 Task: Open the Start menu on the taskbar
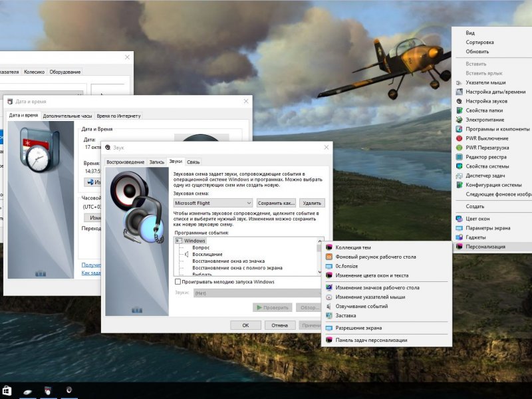7,391
